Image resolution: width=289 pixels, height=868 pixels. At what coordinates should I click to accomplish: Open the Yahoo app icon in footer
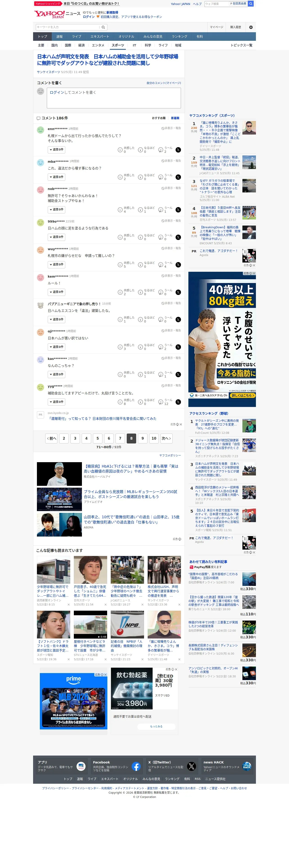[x=81, y=767]
